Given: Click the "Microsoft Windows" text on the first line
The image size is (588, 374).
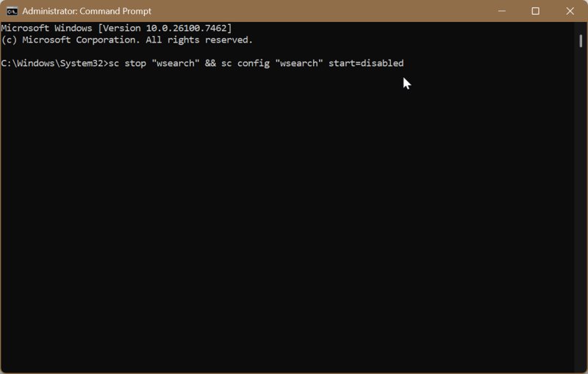Looking at the screenshot, I should point(49,28).
